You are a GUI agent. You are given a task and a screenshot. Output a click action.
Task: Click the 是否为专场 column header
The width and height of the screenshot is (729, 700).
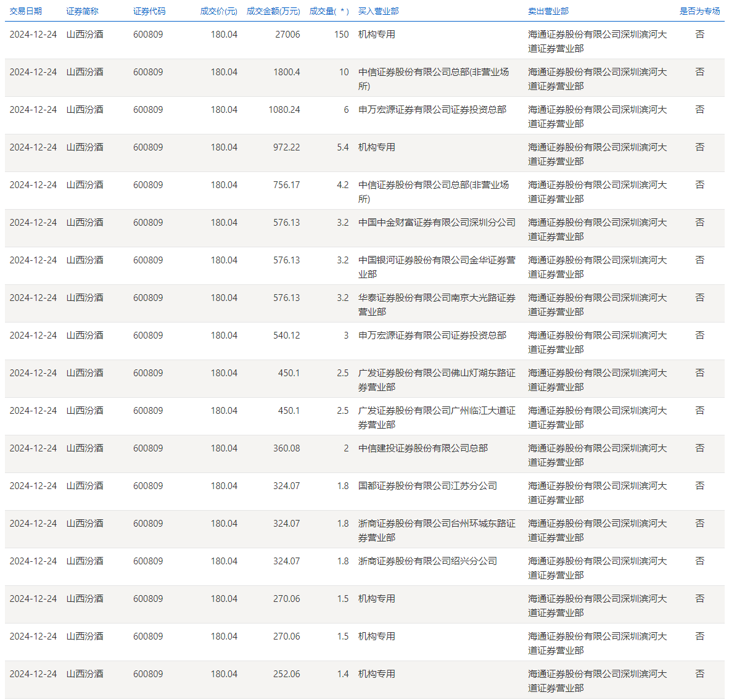tap(700, 11)
